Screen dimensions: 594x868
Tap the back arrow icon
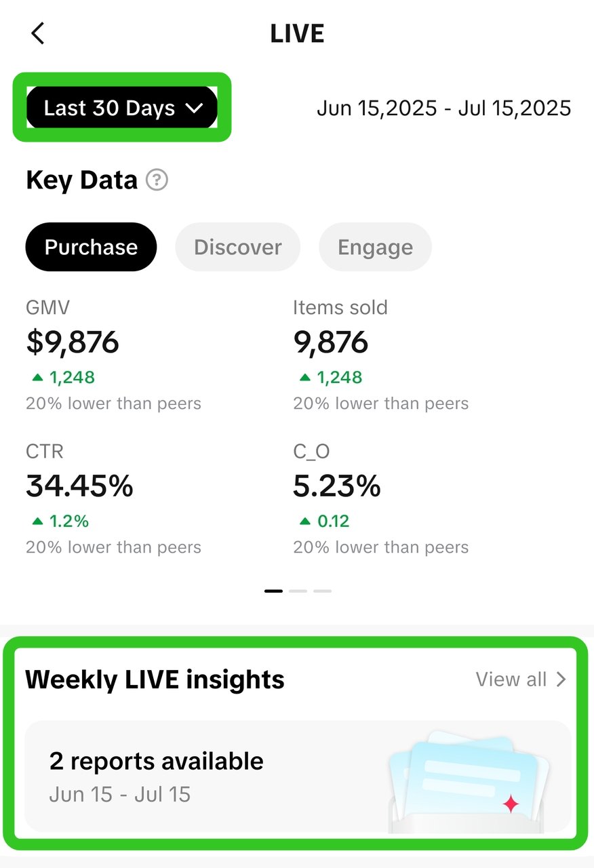(x=38, y=33)
